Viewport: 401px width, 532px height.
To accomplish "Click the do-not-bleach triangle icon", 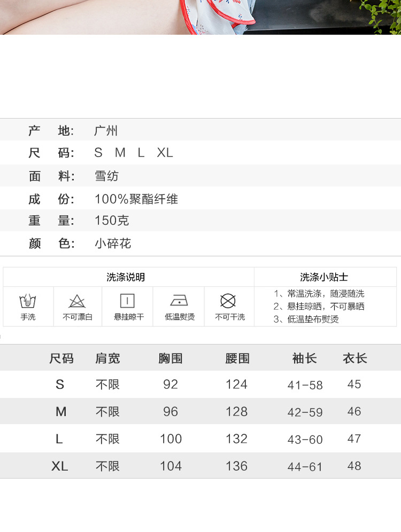I will (77, 301).
